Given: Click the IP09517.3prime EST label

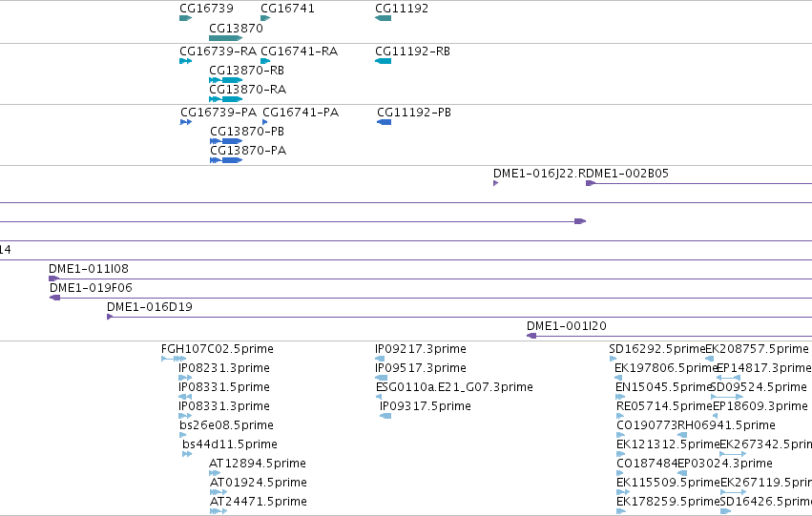Looking at the screenshot, I should click(x=421, y=368).
